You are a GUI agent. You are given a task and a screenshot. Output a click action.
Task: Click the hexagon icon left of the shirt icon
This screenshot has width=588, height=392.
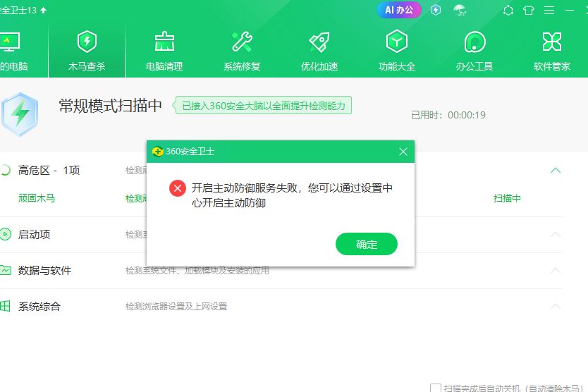tap(508, 10)
